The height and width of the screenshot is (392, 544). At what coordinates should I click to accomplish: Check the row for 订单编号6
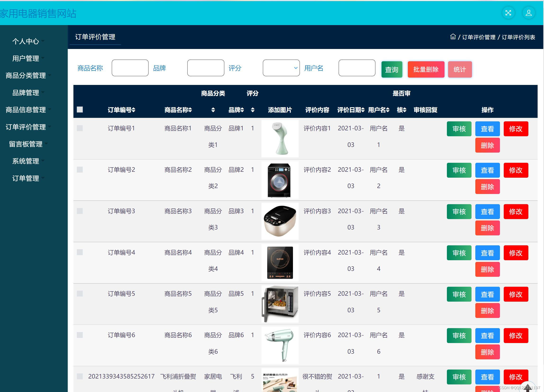[x=80, y=335]
